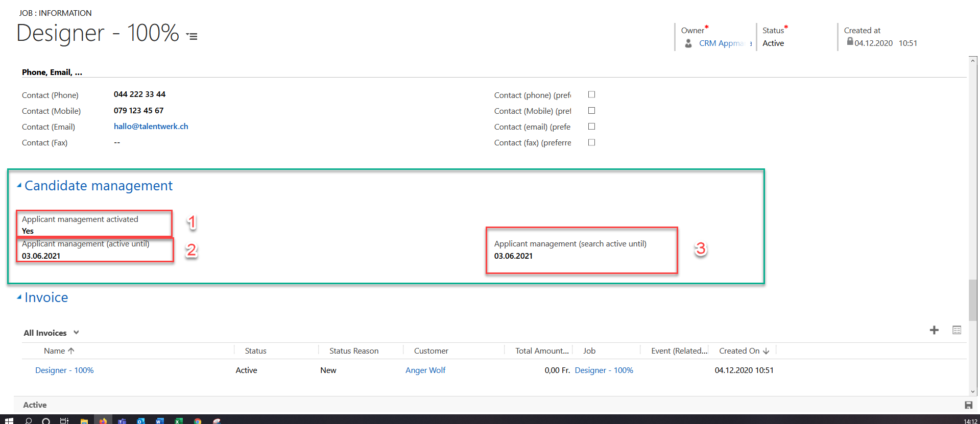Viewport: 980px width, 424px height.
Task: Switch to Firefox in the taskbar
Action: (103, 420)
